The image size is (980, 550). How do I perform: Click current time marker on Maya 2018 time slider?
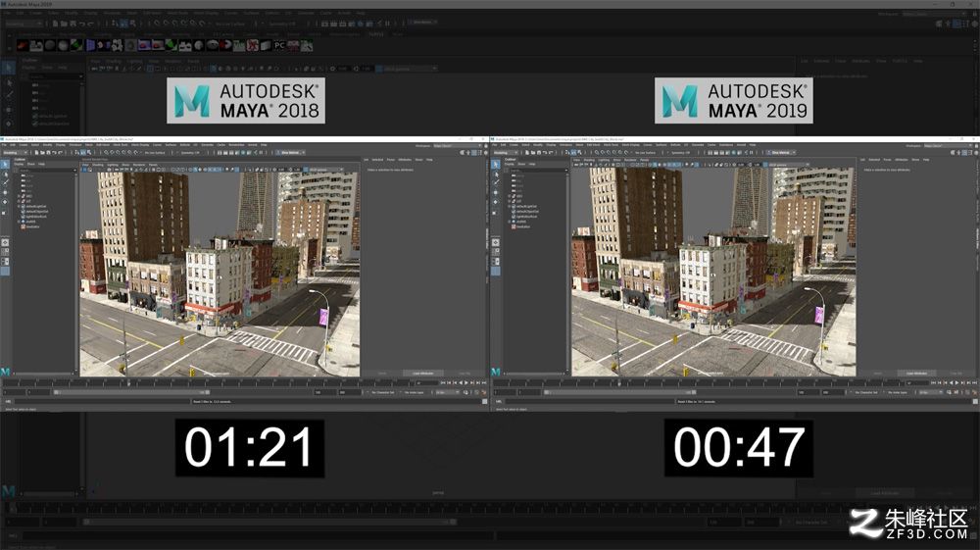click(128, 383)
